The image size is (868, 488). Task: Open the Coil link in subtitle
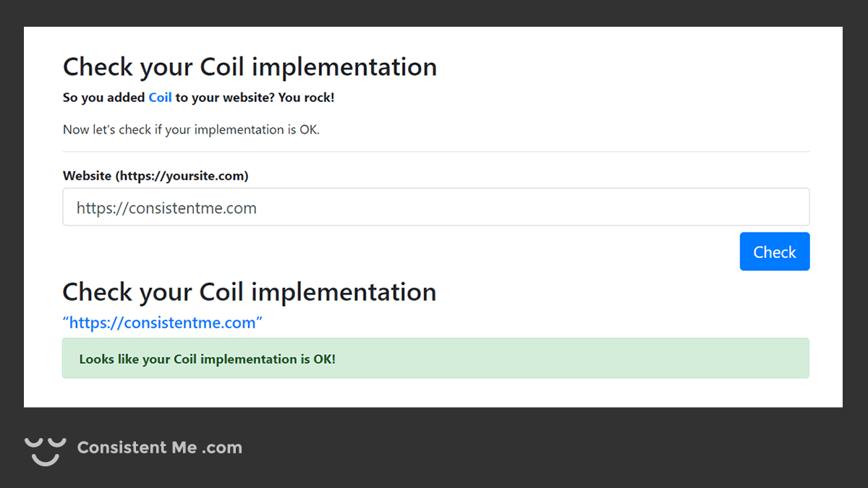tap(160, 98)
